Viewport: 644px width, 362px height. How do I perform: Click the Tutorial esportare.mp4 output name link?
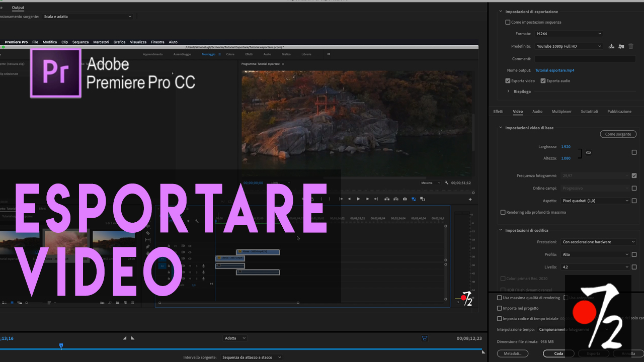tap(554, 70)
